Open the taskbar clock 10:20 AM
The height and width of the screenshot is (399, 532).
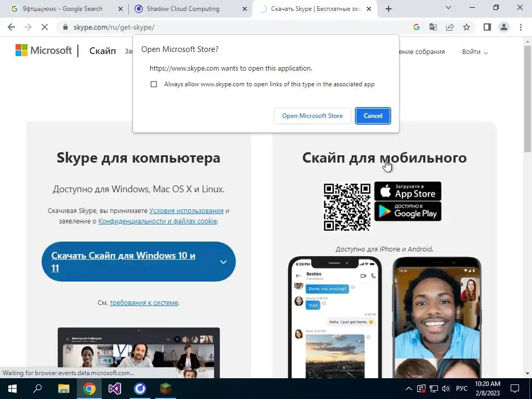487,389
